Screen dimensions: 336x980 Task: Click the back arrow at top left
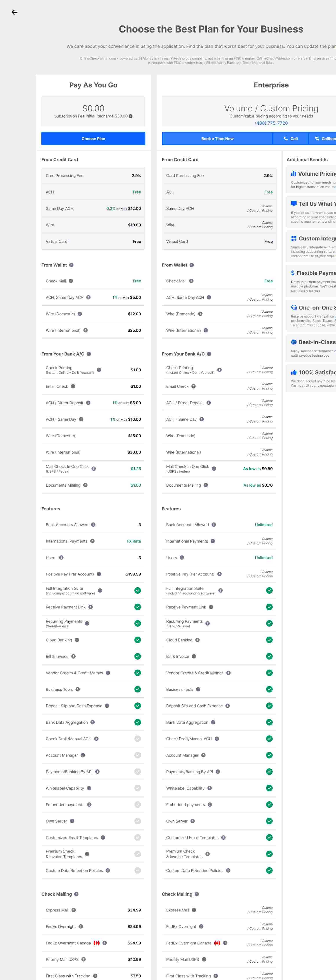[x=15, y=12]
